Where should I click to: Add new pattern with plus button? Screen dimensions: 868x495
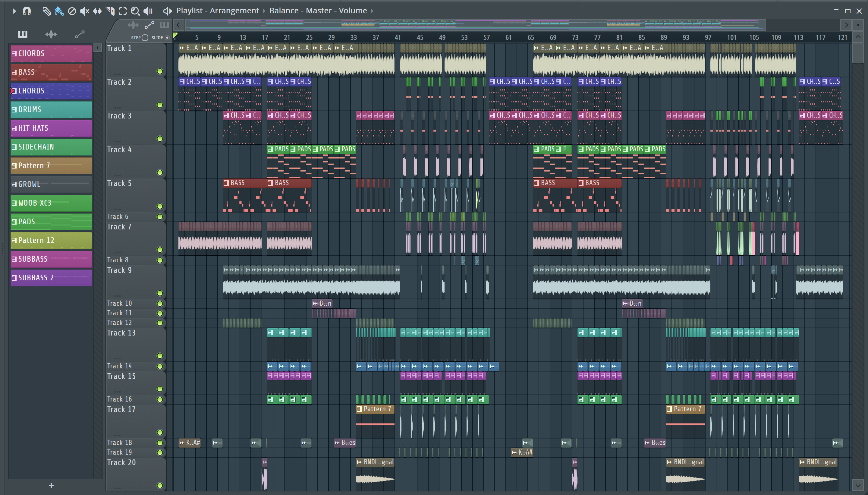tap(51, 485)
